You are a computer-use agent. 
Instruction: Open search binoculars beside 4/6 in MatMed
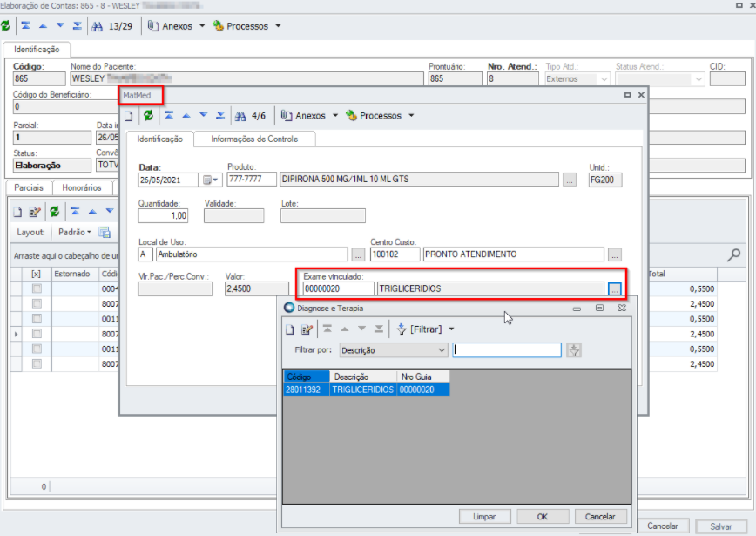coord(240,116)
